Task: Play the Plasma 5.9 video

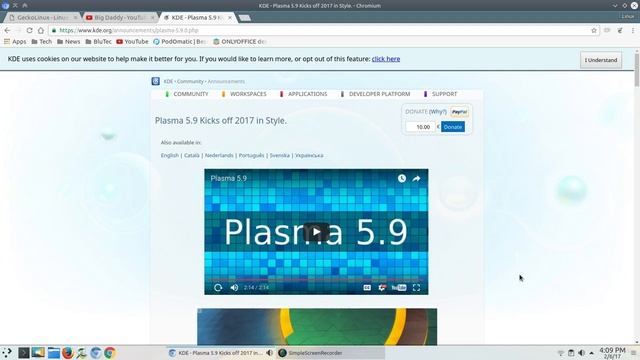Action: click(316, 232)
